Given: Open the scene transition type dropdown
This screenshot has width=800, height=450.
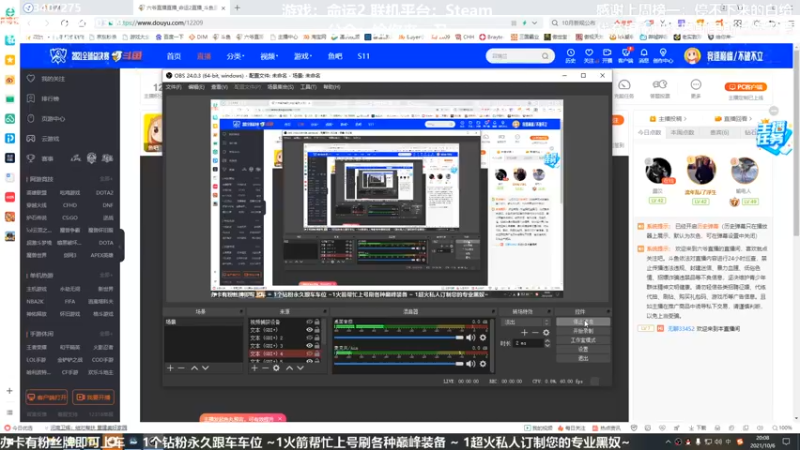Looking at the screenshot, I should pyautogui.click(x=526, y=322).
